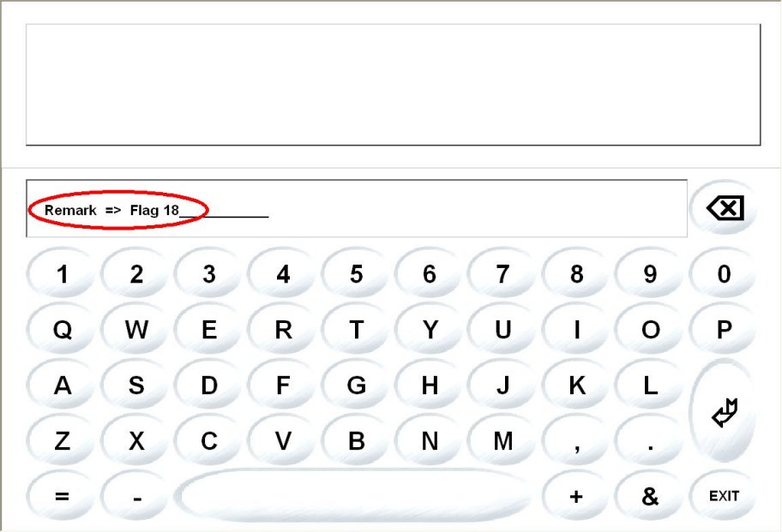Tap the ampersand & key
The width and height of the screenshot is (782, 532).
(x=649, y=496)
